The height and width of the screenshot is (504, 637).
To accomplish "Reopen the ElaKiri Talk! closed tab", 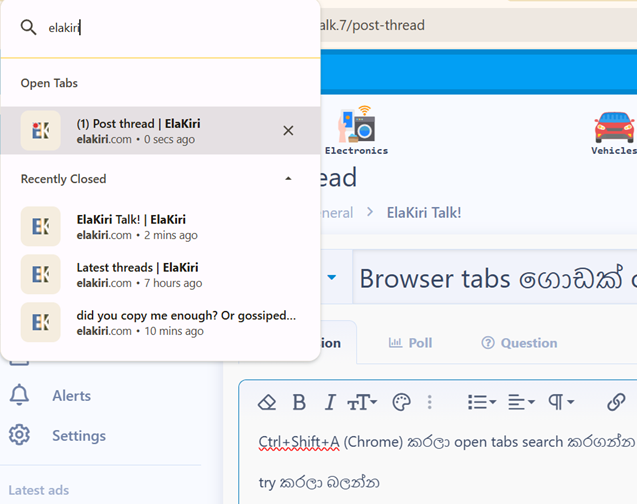I will coord(160,227).
